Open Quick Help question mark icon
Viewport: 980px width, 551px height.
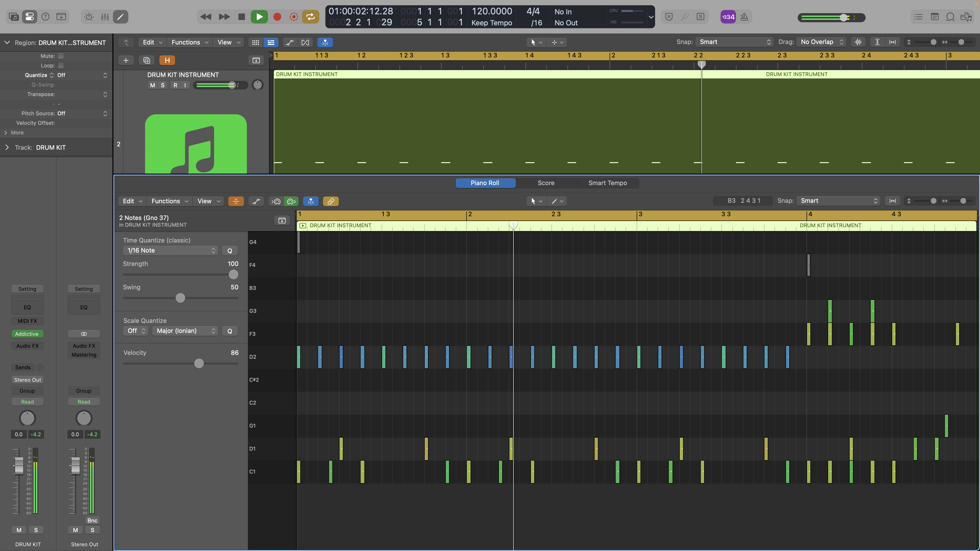(45, 17)
